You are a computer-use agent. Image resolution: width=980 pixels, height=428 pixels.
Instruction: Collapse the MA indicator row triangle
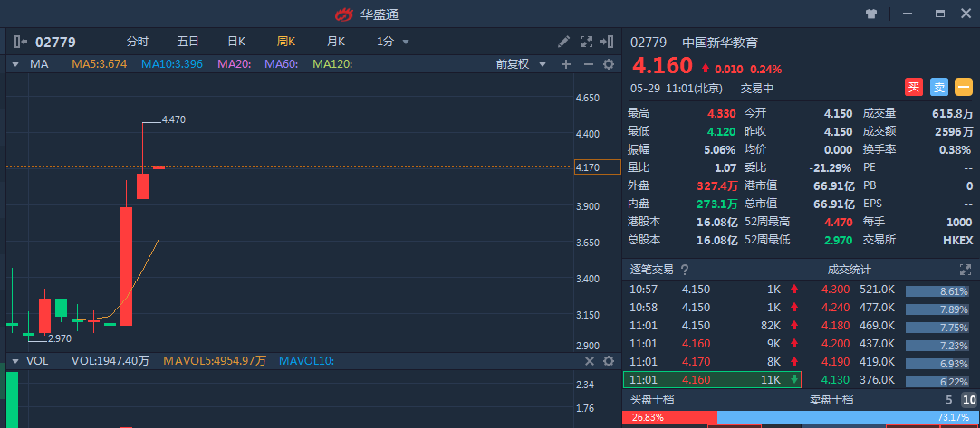(x=15, y=64)
